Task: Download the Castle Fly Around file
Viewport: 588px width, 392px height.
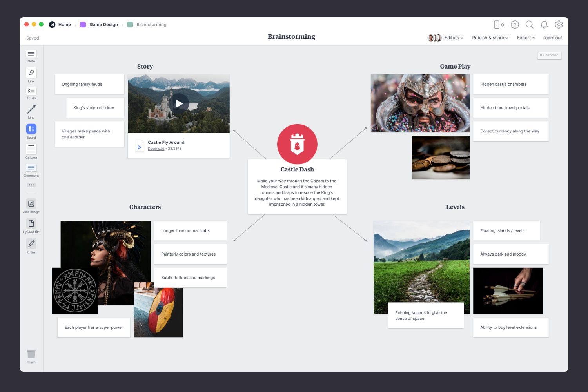Action: click(x=156, y=148)
